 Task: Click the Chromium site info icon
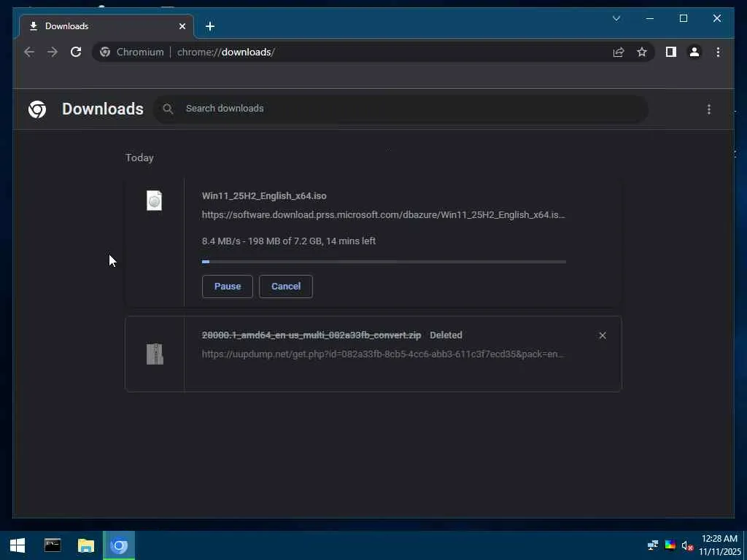(x=105, y=52)
